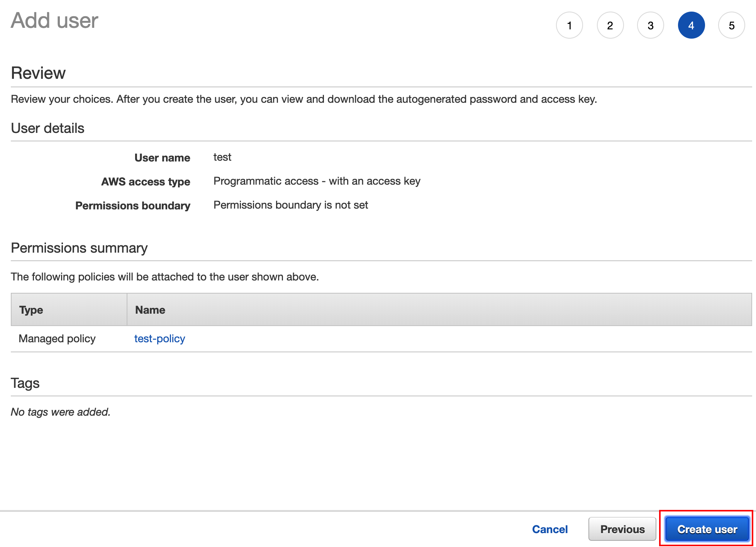Click the highlighted step 4 indicator
The height and width of the screenshot is (547, 756).
[x=691, y=25]
